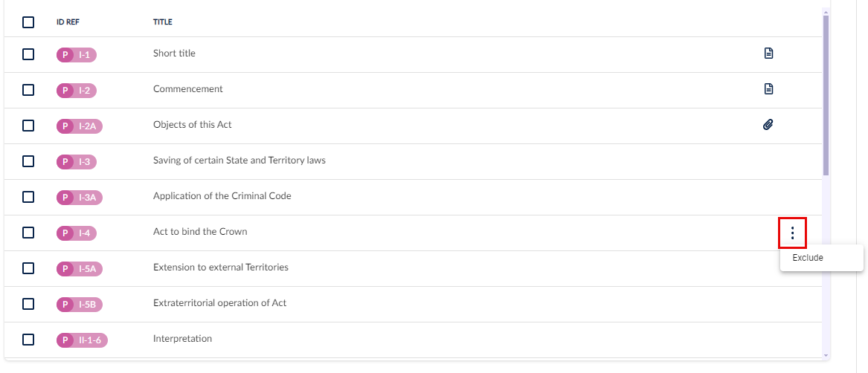
Task: Click the P II-1-6 reference badge
Action: [x=82, y=340]
